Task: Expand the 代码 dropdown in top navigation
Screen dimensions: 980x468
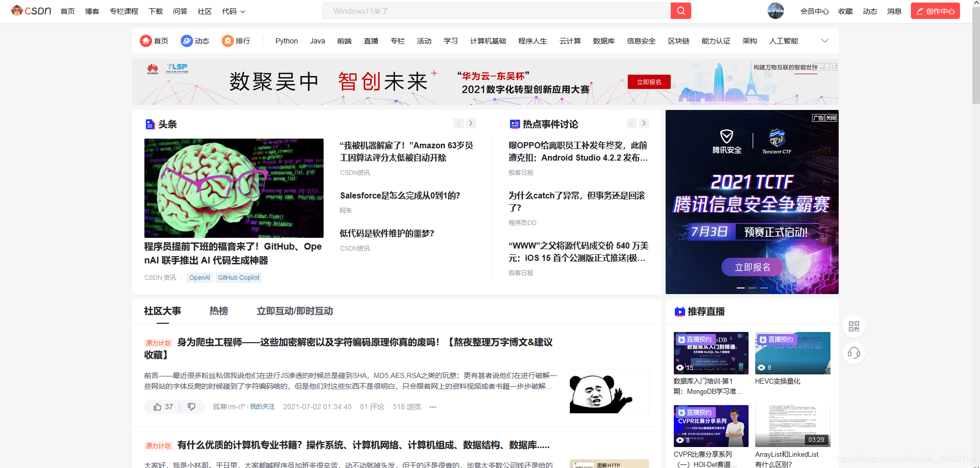Action: [234, 11]
